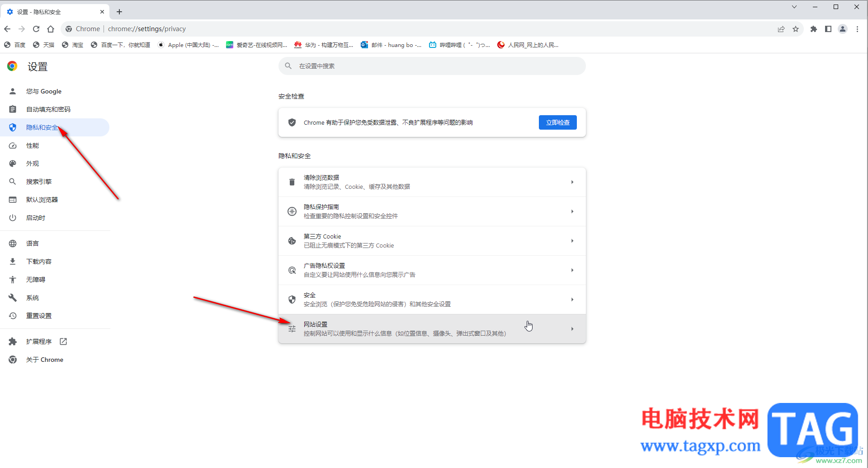Screen dimensions: 868x468
Task: Open 网站设置 row
Action: (432, 329)
